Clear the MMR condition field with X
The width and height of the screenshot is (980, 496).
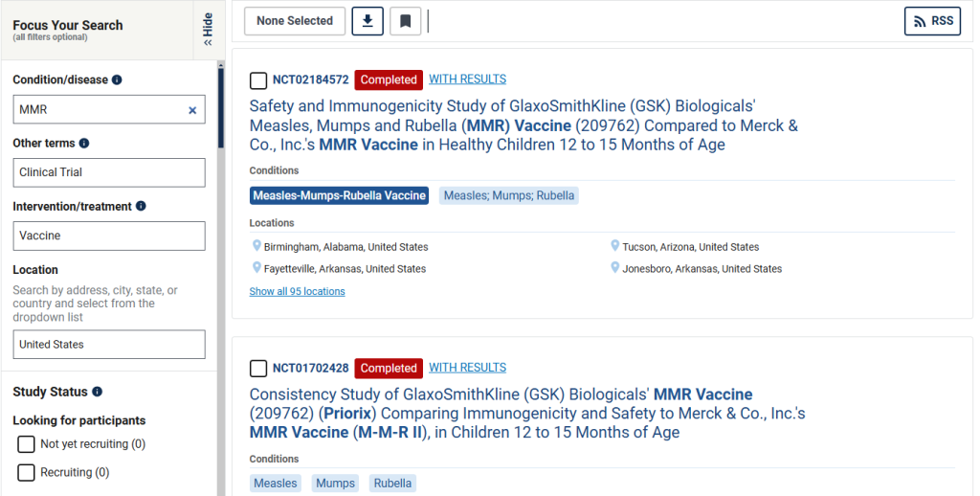coord(192,110)
